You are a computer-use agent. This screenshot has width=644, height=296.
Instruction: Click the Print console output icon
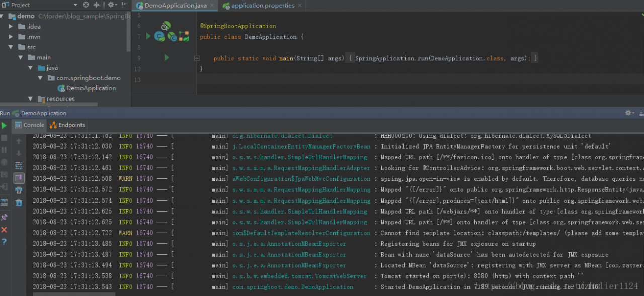(19, 190)
